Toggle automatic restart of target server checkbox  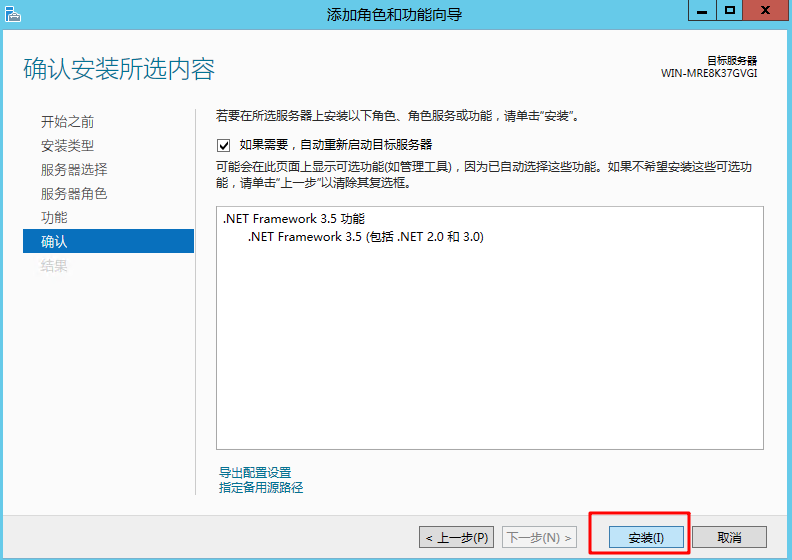tap(223, 146)
